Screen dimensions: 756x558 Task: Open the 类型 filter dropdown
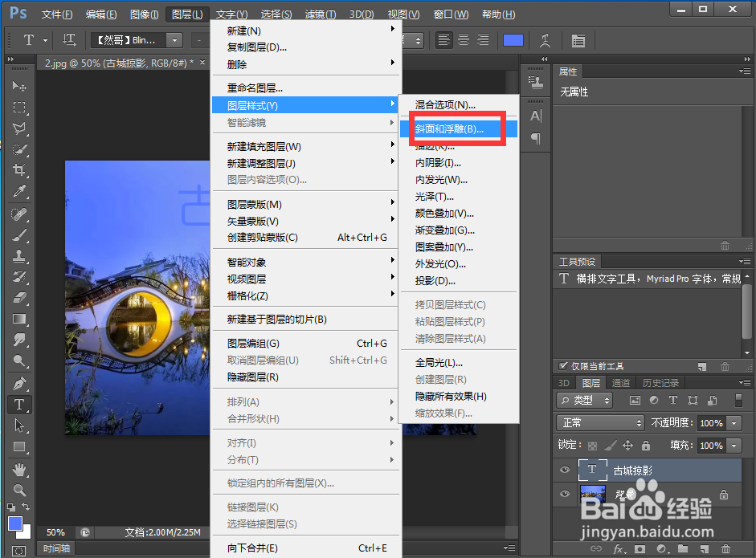(584, 401)
